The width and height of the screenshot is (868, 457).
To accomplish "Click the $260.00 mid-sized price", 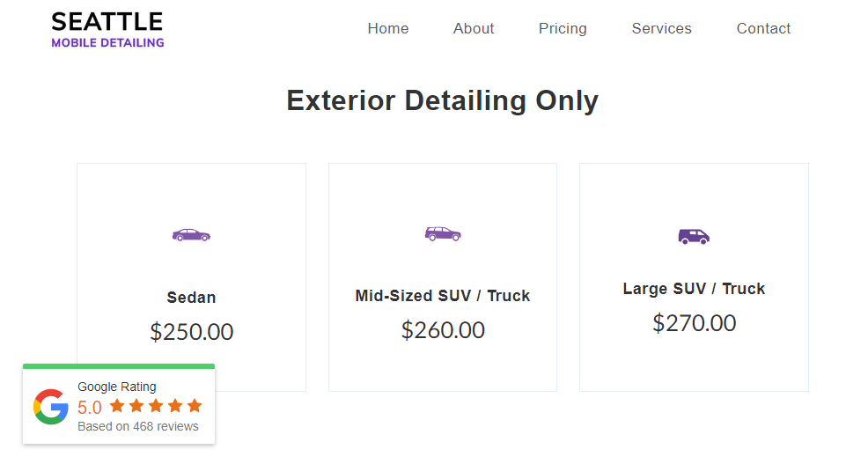I will tap(443, 330).
